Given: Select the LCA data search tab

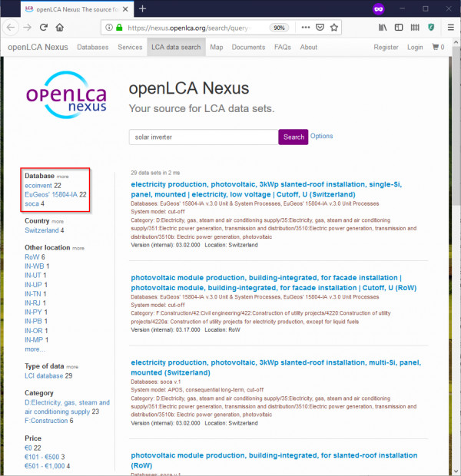Looking at the screenshot, I should point(176,47).
